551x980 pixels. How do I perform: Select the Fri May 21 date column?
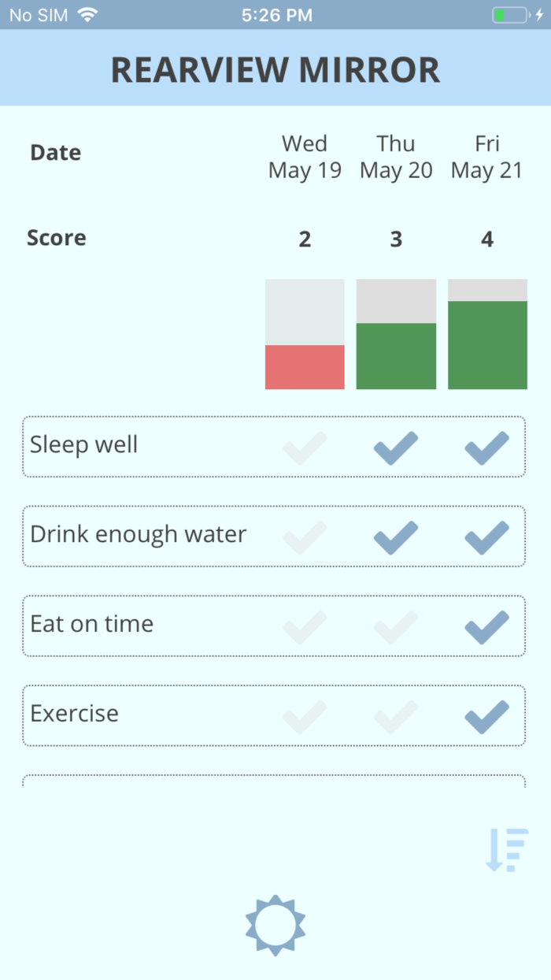[x=486, y=157]
